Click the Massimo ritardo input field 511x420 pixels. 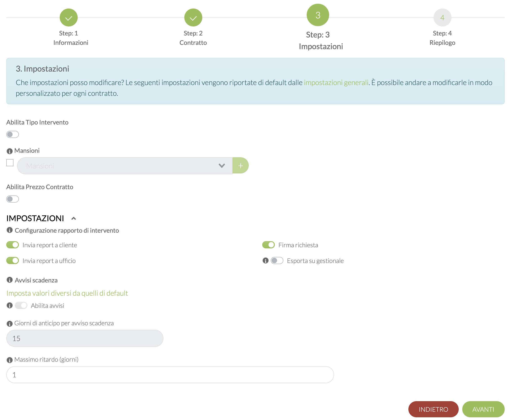[170, 374]
